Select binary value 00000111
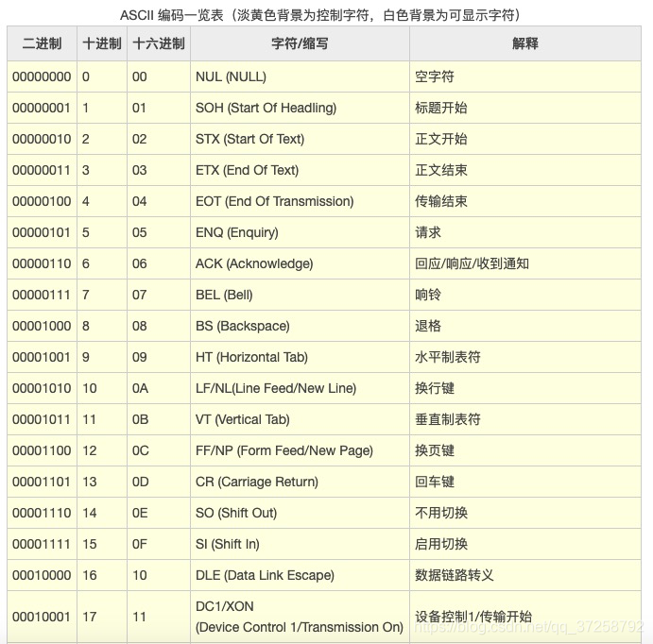 (43, 295)
